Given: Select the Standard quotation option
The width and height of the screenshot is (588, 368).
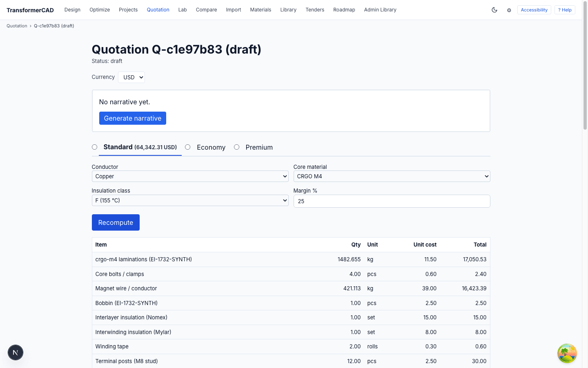Looking at the screenshot, I should [94, 147].
